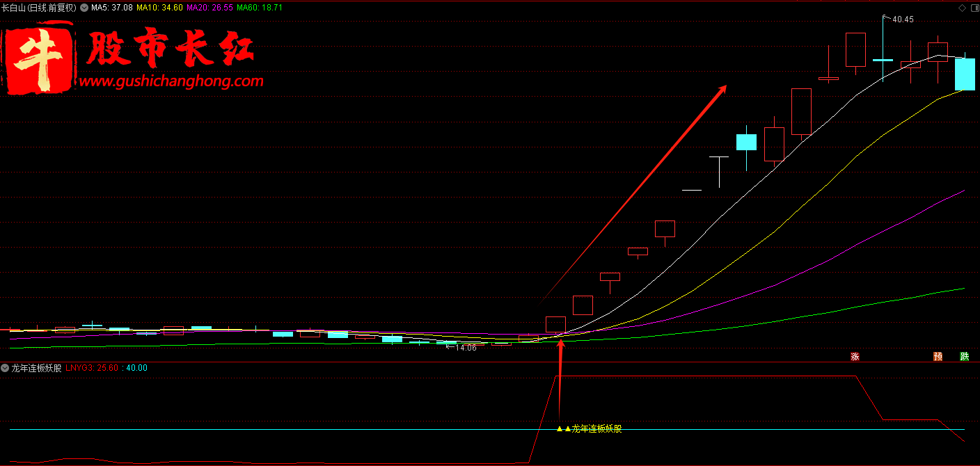Viewport: 980px width, 466px height.
Task: Click the red 涨 marker icon
Action: pos(855,357)
